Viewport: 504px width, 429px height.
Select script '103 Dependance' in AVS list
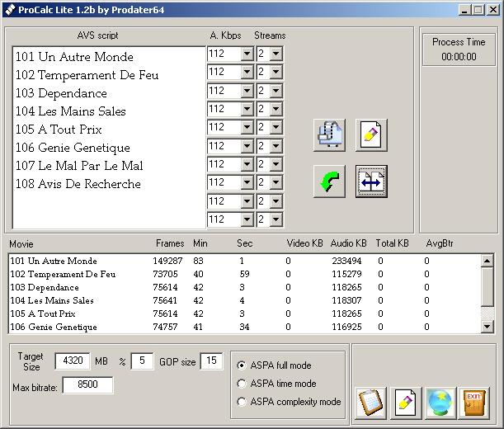pos(61,93)
